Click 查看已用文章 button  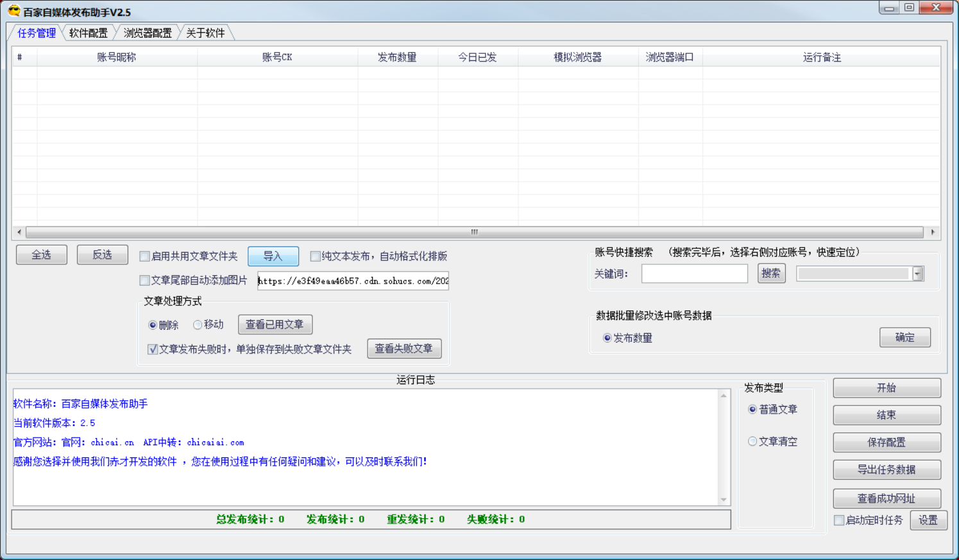point(275,325)
